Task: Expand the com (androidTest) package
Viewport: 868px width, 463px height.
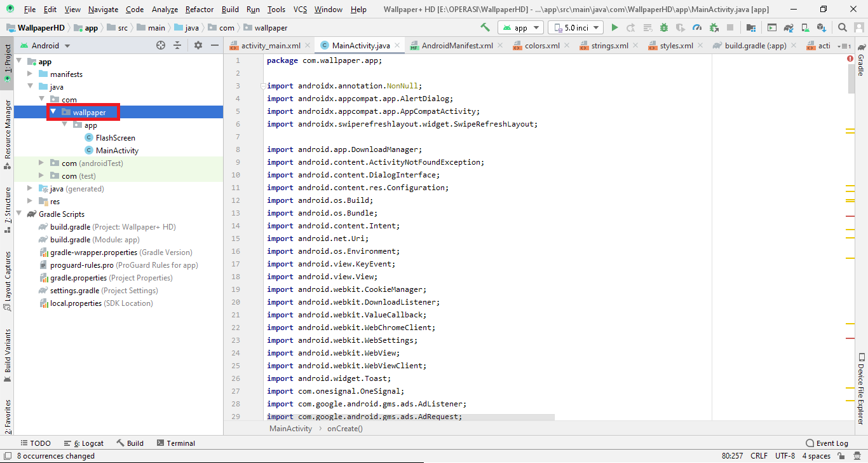Action: click(41, 163)
